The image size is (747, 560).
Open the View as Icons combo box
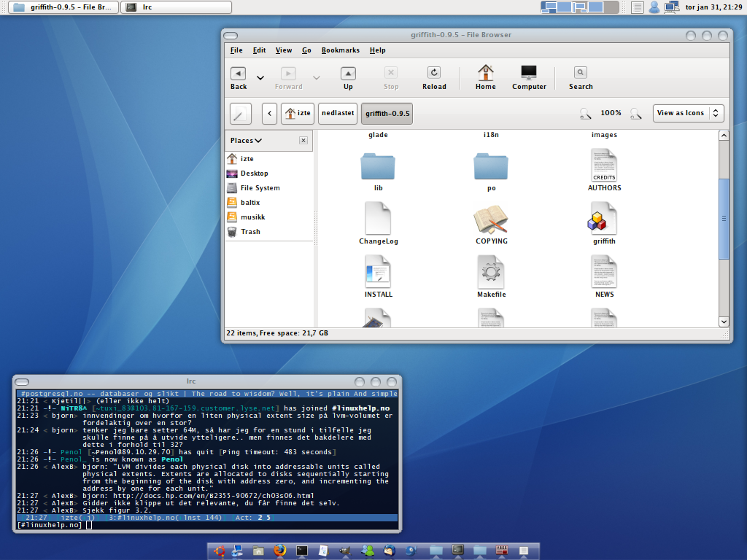[x=688, y=113]
